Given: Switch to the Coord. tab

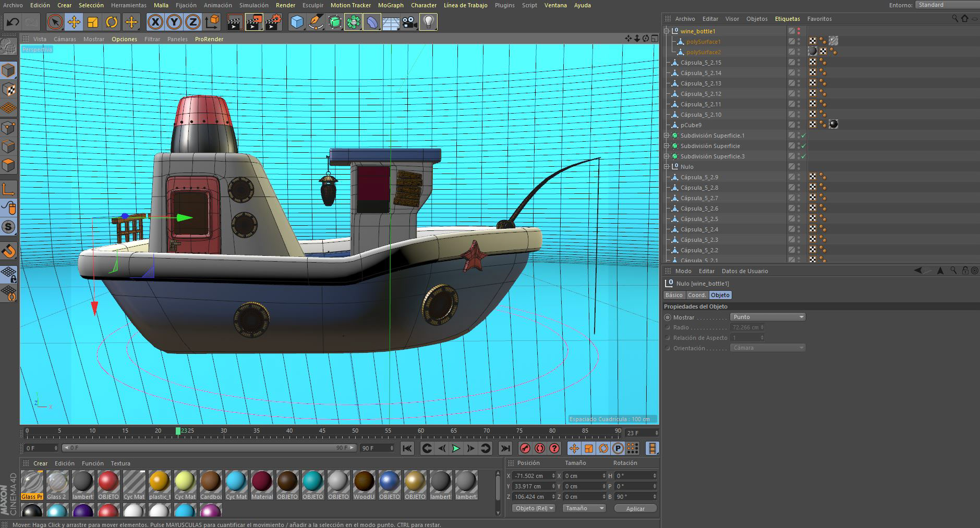Looking at the screenshot, I should coord(696,295).
